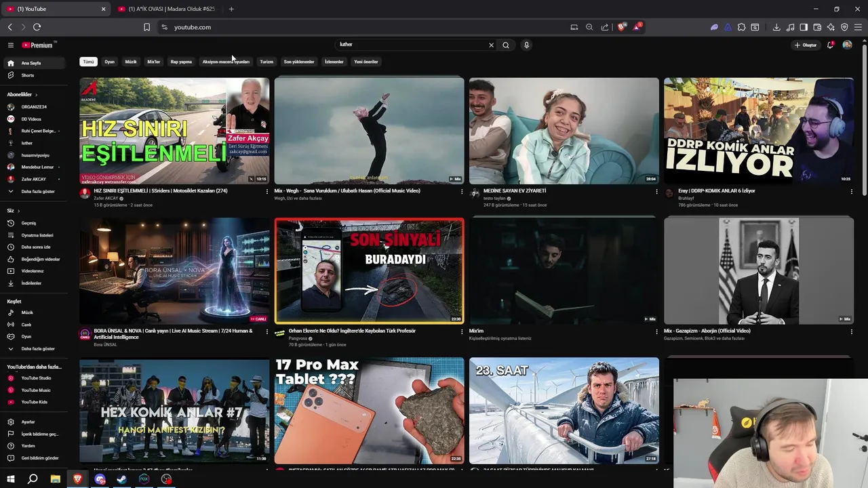Open YouTube Studio from the sidebar
The width and height of the screenshot is (868, 488).
[x=36, y=378]
